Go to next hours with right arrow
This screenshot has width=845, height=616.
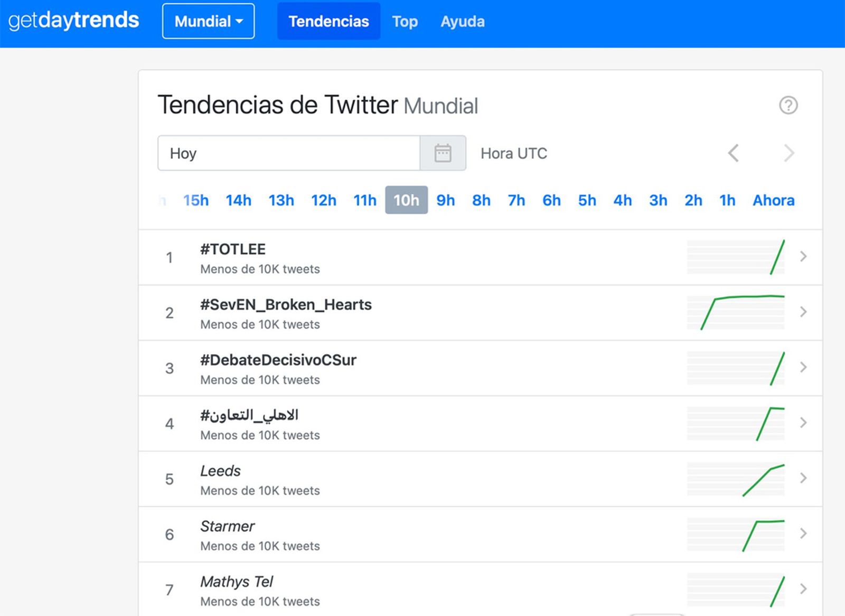point(788,153)
